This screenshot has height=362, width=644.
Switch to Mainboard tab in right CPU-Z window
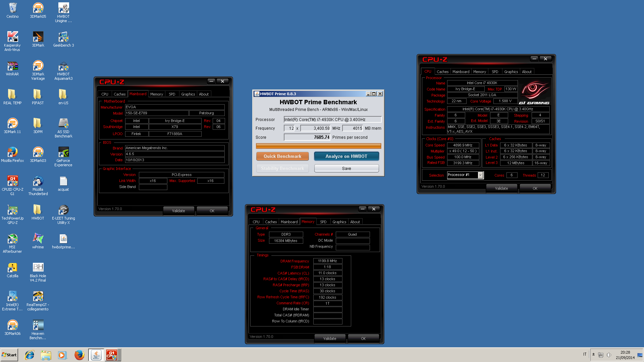pyautogui.click(x=461, y=72)
